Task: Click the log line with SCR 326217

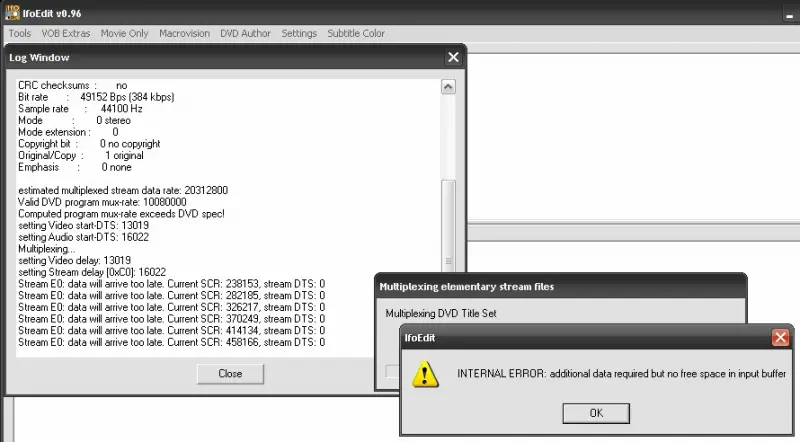Action: pos(171,308)
